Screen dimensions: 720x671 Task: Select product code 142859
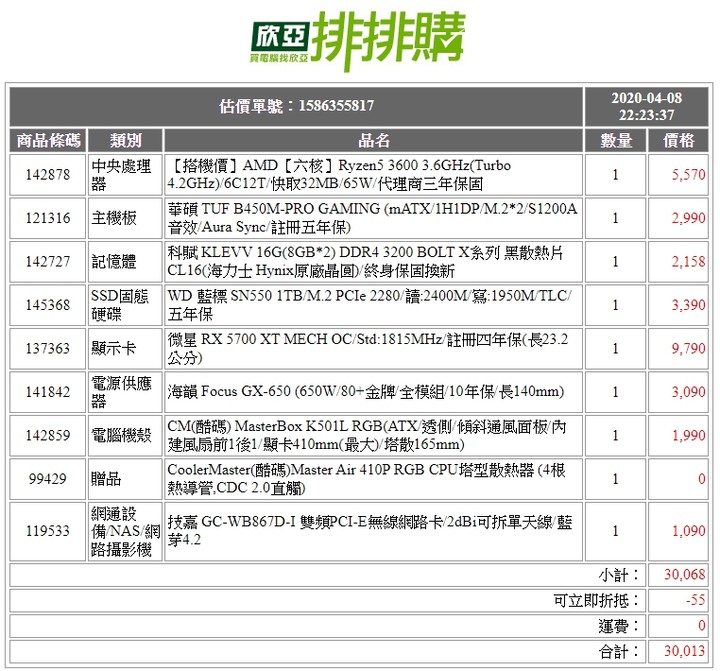click(48, 435)
